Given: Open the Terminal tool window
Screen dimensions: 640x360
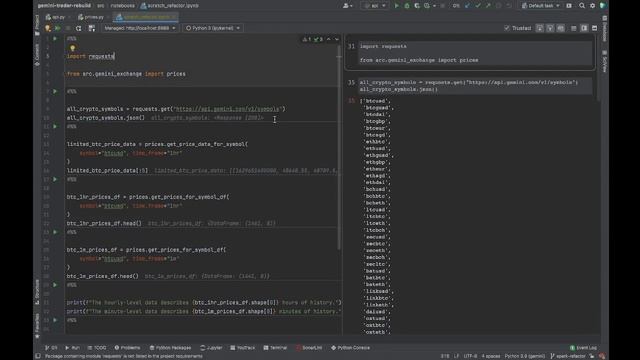Looking at the screenshot, I should [276, 348].
